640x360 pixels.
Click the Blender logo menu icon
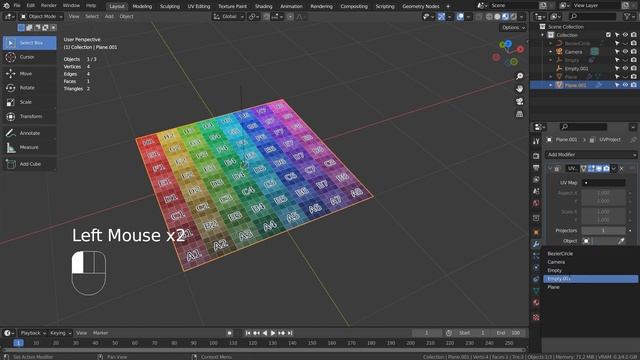[6, 6]
